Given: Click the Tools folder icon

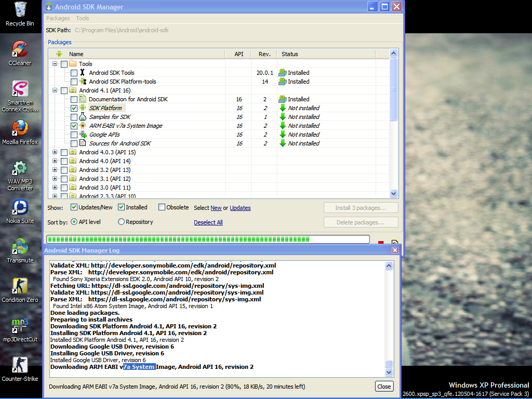Looking at the screenshot, I should [x=73, y=63].
